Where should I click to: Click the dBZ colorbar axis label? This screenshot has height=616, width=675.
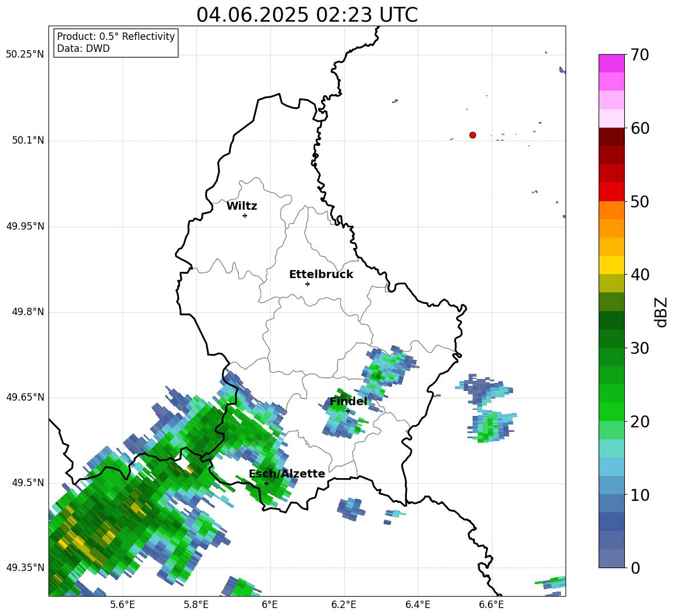[x=661, y=312]
